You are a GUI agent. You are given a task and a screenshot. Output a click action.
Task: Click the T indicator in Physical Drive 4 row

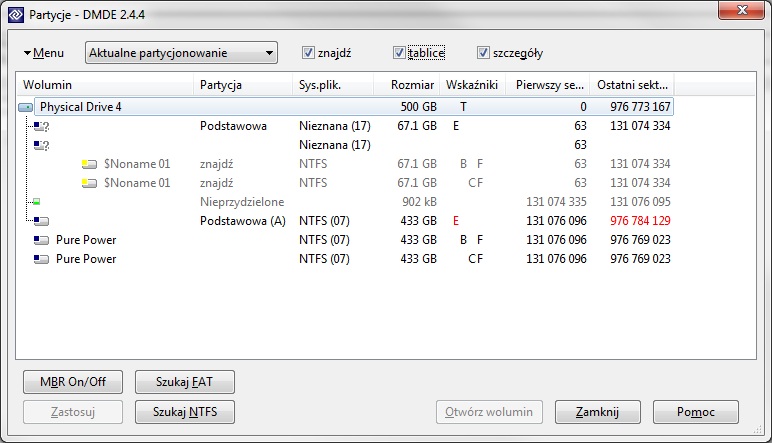click(463, 107)
